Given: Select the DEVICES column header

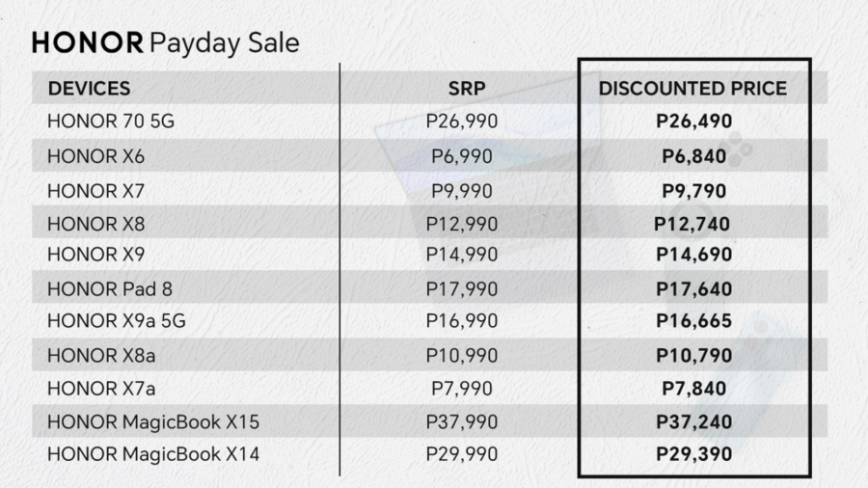Looking at the screenshot, I should coord(89,89).
